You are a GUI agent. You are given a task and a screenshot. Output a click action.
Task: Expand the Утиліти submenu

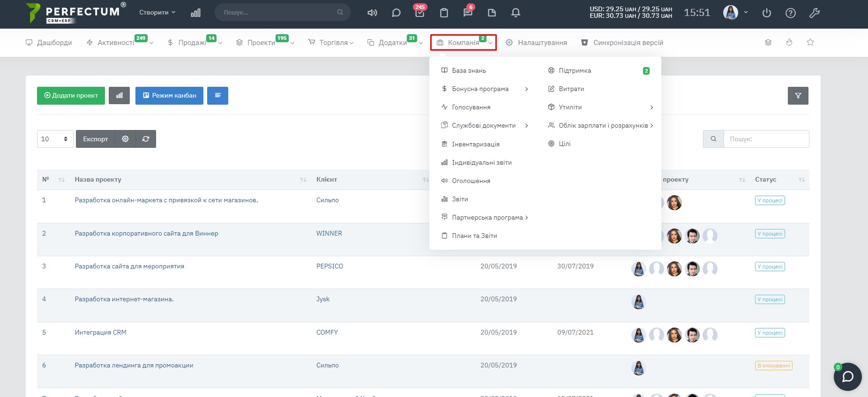point(600,107)
